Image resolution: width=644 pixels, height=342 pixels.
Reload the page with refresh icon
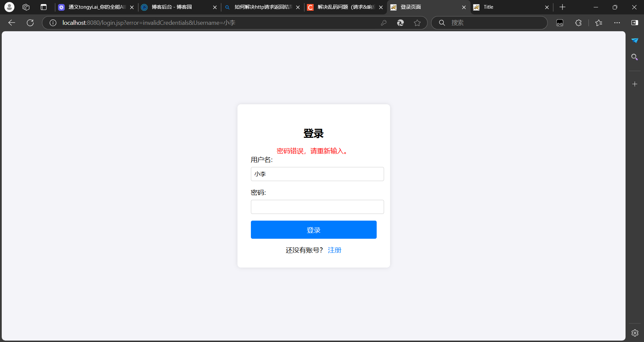pyautogui.click(x=30, y=23)
